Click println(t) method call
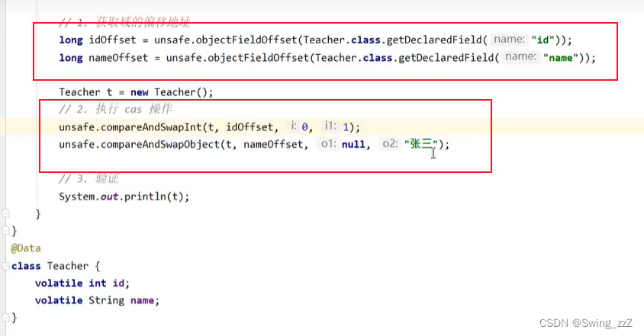 click(153, 197)
